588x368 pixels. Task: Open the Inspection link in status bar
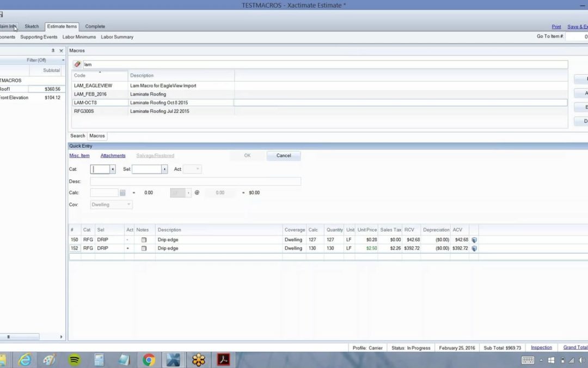[541, 347]
